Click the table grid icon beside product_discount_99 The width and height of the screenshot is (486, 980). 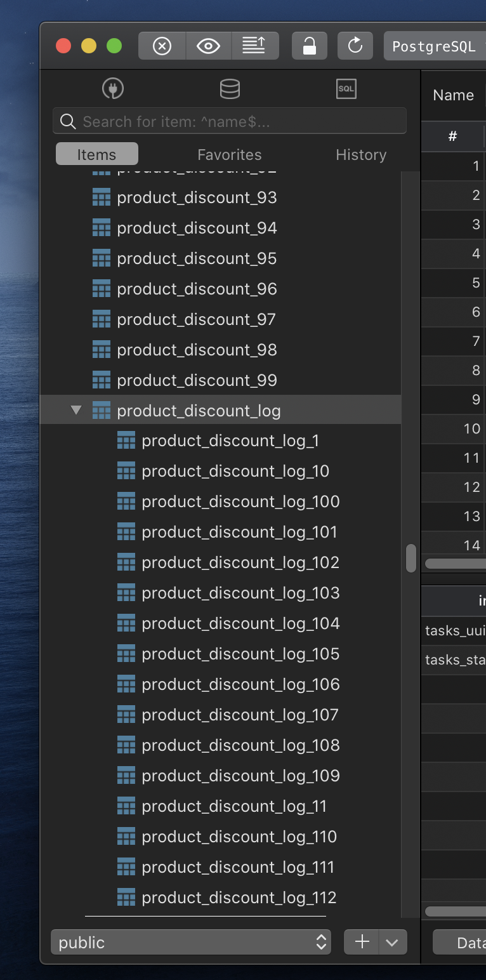[102, 380]
